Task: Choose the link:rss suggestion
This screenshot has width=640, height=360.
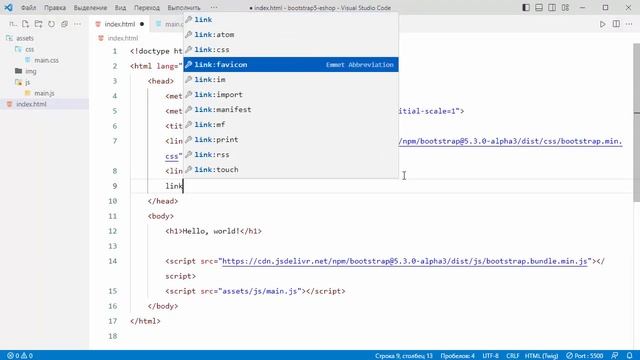Action: 291,155
